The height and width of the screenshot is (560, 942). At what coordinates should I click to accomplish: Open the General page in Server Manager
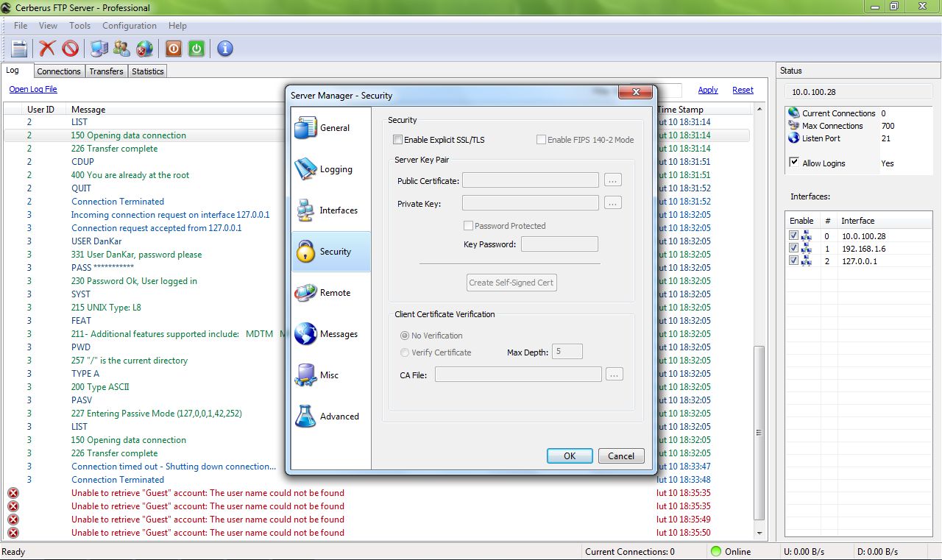331,128
